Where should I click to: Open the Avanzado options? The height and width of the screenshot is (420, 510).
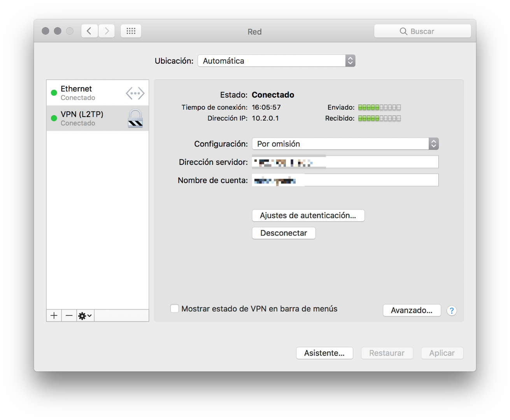(412, 310)
